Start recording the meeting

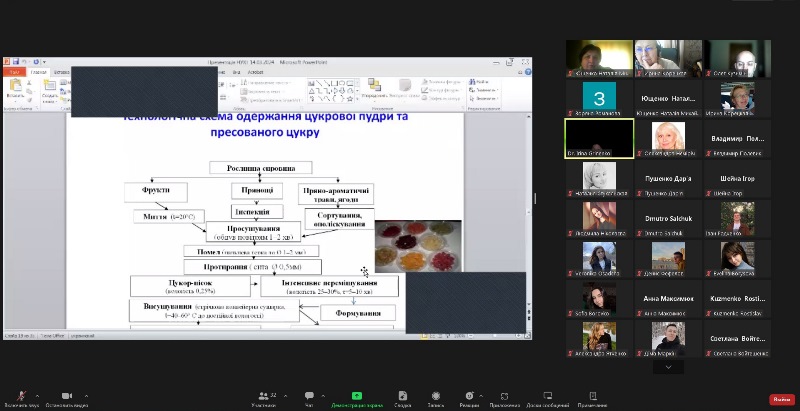[435, 396]
